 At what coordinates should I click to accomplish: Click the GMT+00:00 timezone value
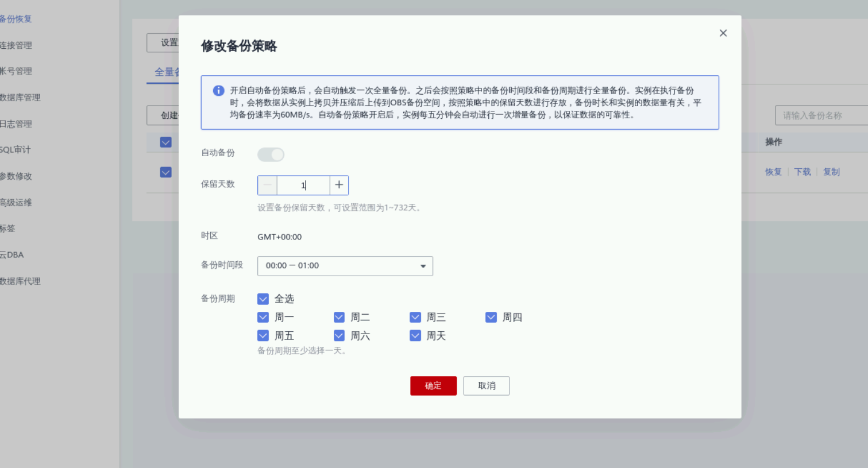pos(280,237)
